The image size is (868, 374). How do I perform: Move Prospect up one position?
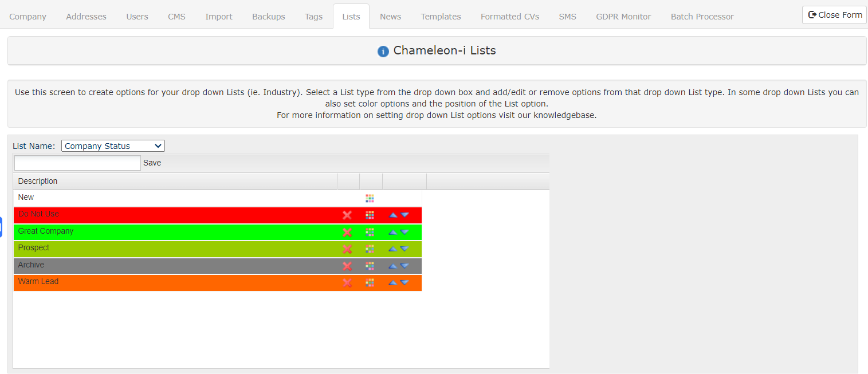click(x=393, y=249)
